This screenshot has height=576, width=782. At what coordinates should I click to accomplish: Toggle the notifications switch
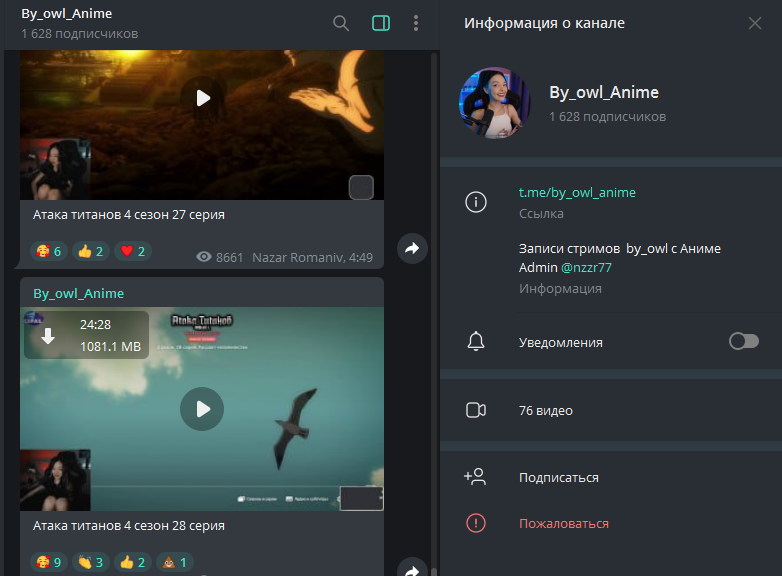click(x=744, y=342)
